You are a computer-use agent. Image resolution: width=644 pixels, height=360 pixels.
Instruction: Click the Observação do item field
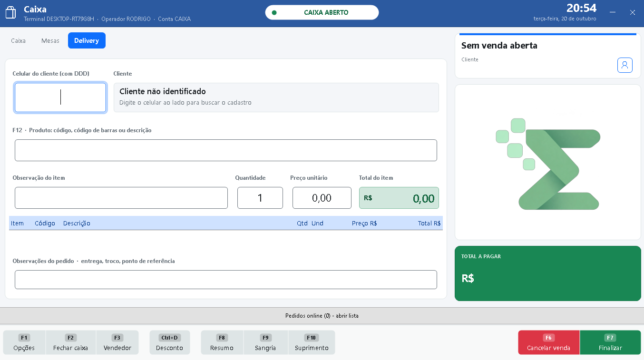121,198
